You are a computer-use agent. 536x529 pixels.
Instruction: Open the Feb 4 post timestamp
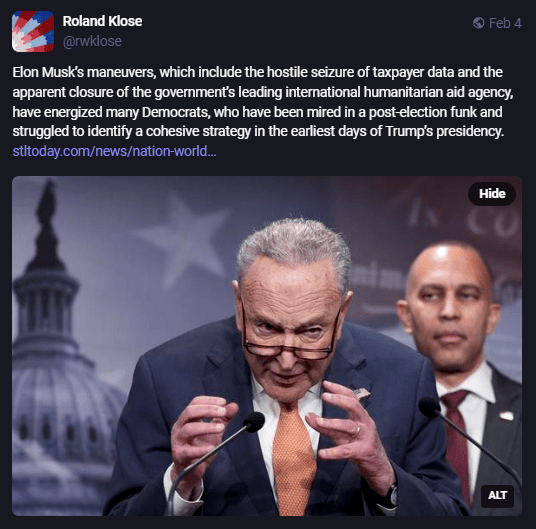point(505,23)
